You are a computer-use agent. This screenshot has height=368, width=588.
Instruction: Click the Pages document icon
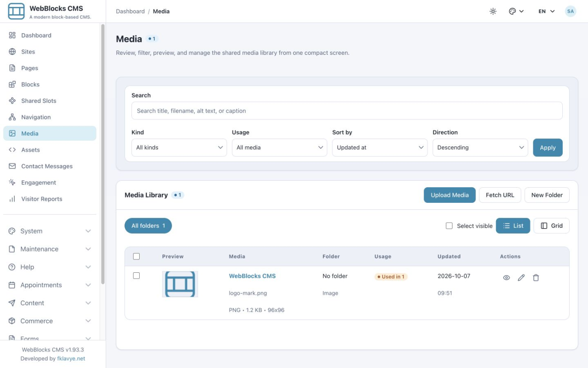pyautogui.click(x=12, y=68)
